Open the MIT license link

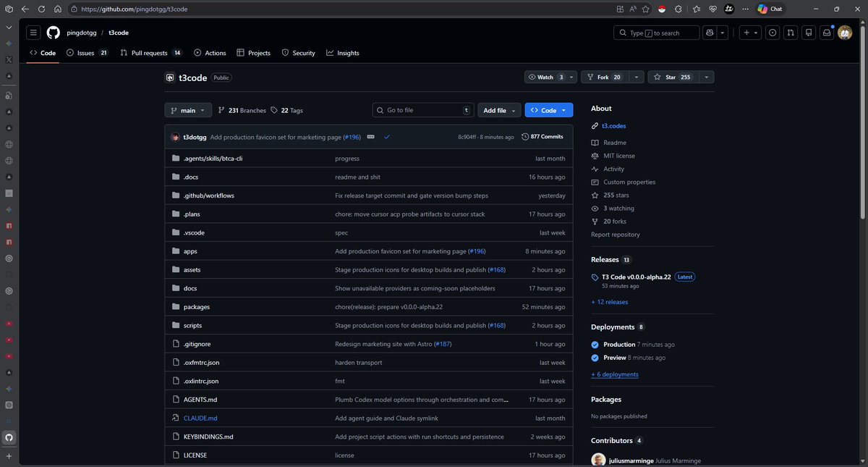619,156
